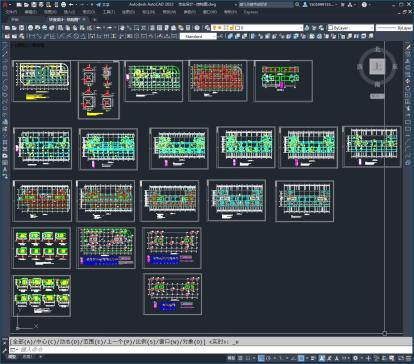Image resolution: width=414 pixels, height=364 pixels.
Task: Click Undo in the Quick Access toolbar
Action: [x=71, y=5]
